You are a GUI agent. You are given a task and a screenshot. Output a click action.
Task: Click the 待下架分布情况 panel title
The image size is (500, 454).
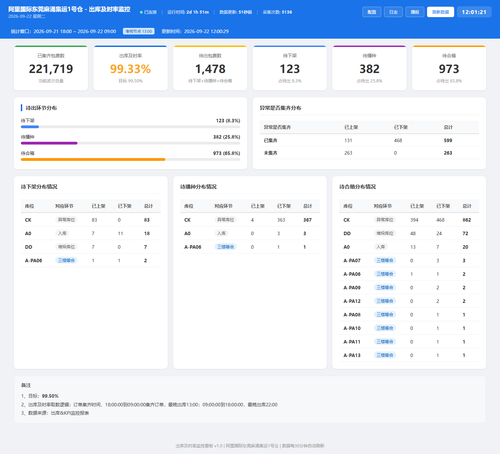[39, 187]
